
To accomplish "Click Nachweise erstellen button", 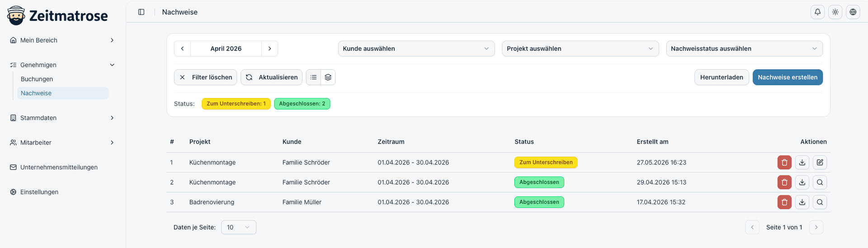I will [788, 77].
